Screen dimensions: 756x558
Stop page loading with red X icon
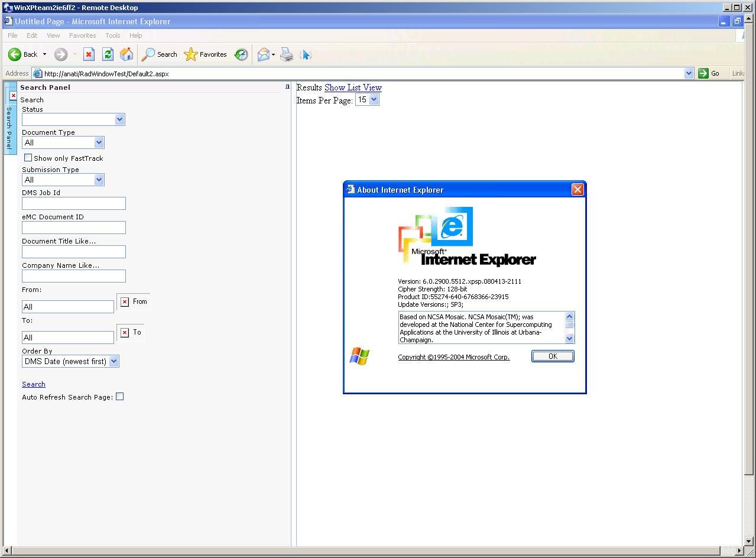tap(89, 54)
